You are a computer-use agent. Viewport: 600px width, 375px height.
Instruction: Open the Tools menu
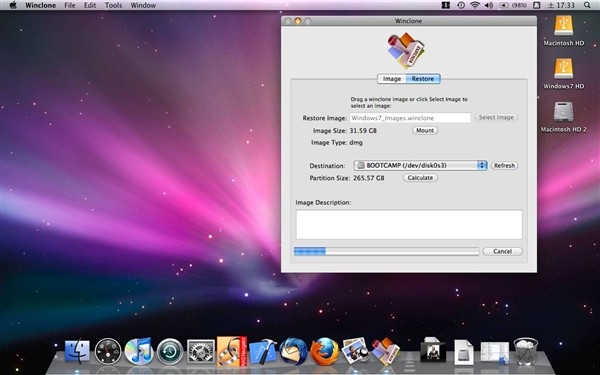point(113,5)
